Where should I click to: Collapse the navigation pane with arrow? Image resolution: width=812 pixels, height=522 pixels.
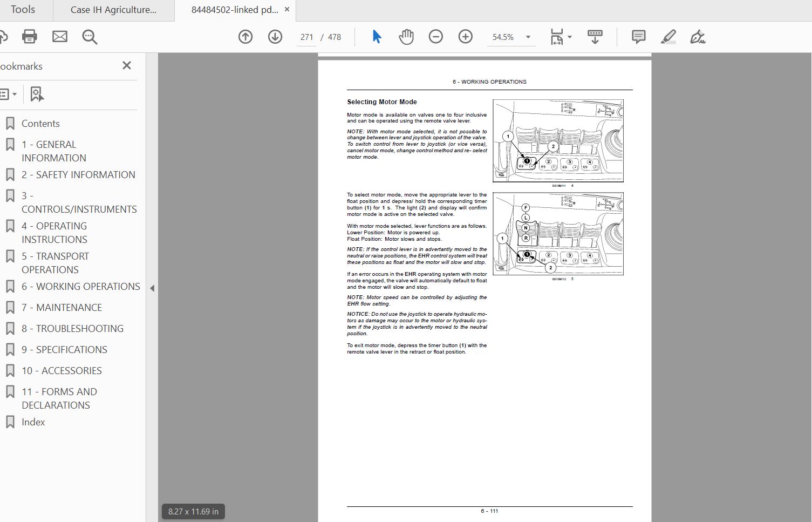point(152,288)
